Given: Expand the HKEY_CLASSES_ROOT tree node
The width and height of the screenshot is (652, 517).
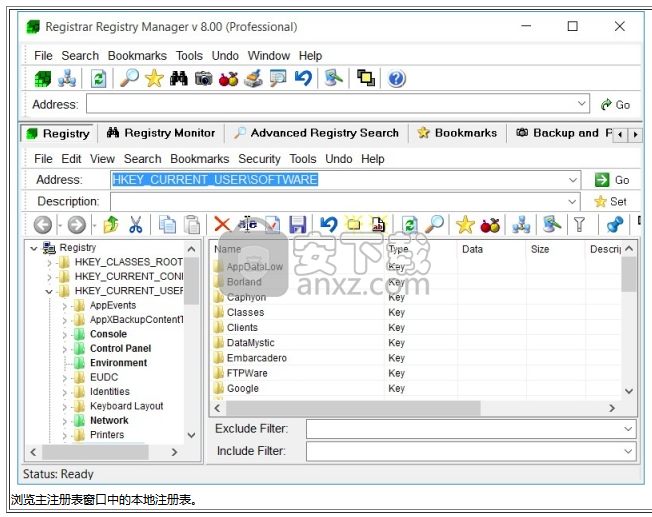Looking at the screenshot, I should coord(49,263).
